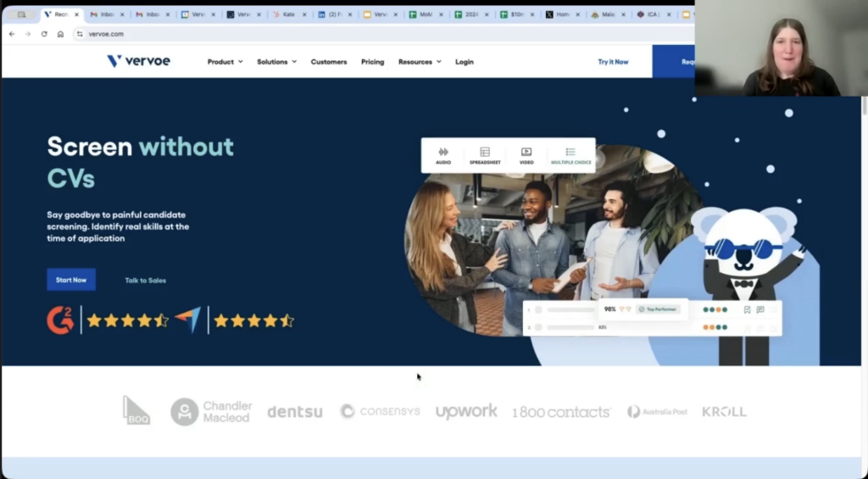
Task: Click the Start Now button
Action: pyautogui.click(x=71, y=280)
